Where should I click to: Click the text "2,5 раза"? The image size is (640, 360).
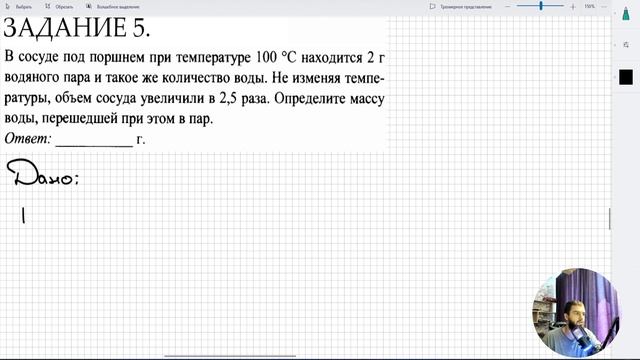pyautogui.click(x=244, y=98)
